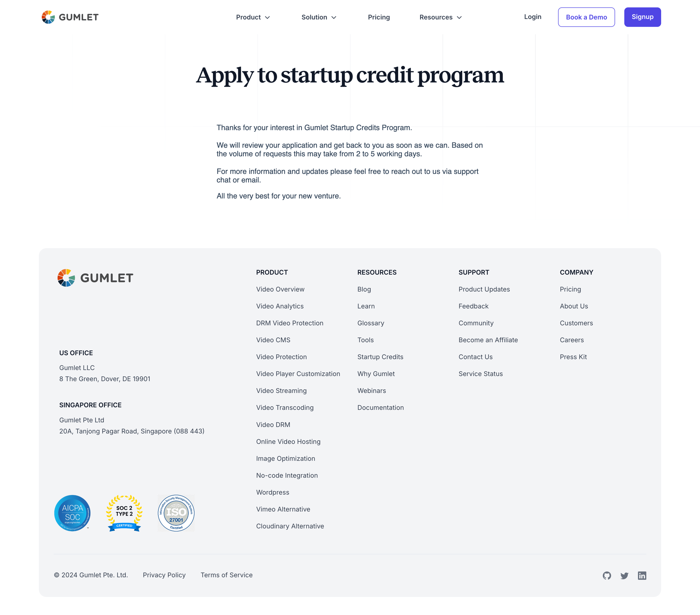Open the Twitter icon link in footer
The width and height of the screenshot is (700, 615).
624,575
